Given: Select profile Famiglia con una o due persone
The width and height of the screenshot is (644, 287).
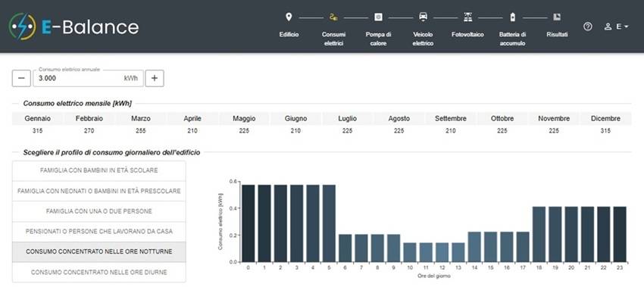Looking at the screenshot, I should [99, 211].
